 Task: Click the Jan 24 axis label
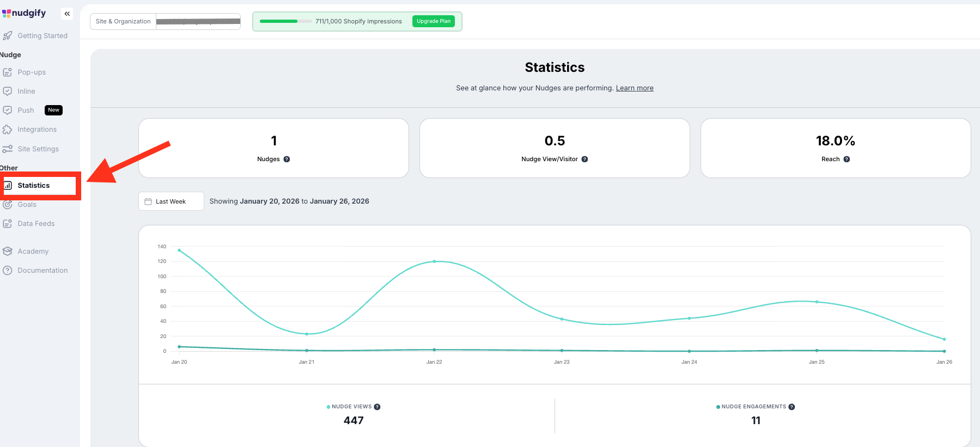point(689,362)
